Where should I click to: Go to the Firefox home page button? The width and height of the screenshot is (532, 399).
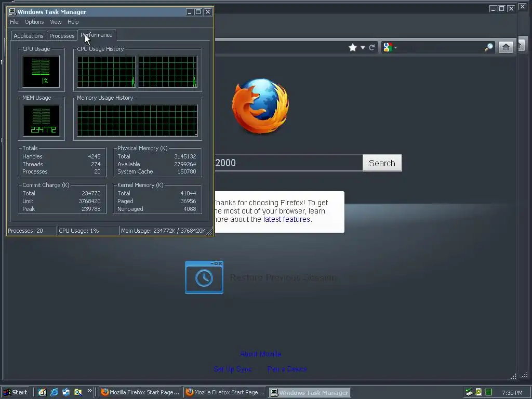point(506,47)
